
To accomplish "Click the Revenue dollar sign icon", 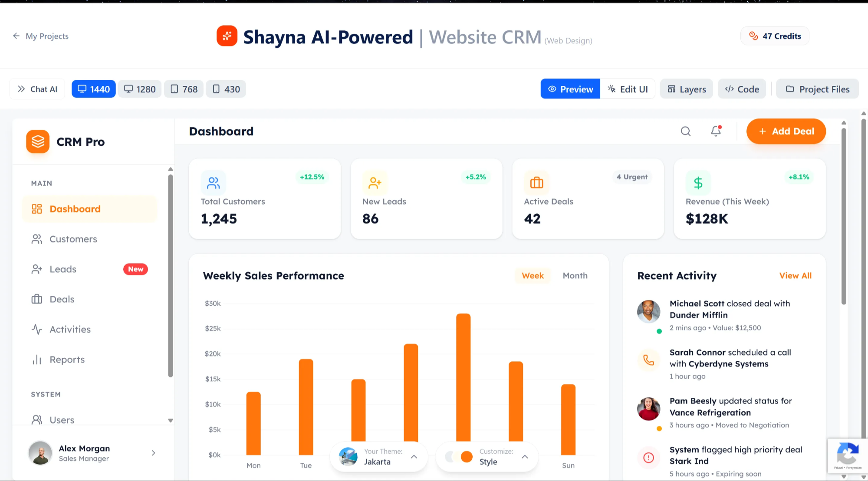I will point(698,183).
